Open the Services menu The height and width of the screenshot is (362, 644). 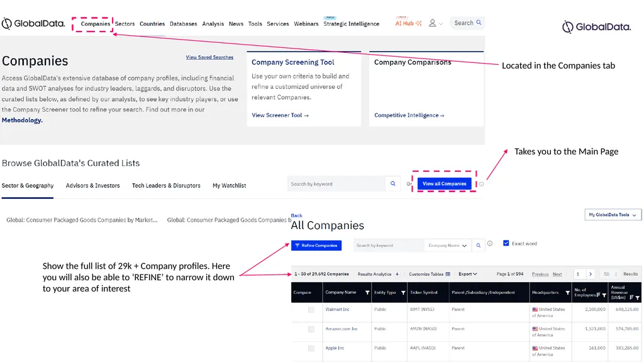277,24
